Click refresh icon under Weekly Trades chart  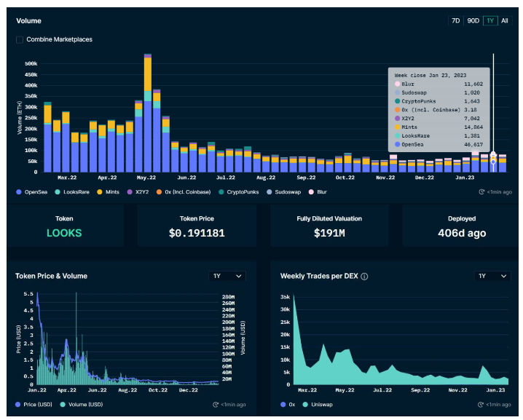point(480,405)
